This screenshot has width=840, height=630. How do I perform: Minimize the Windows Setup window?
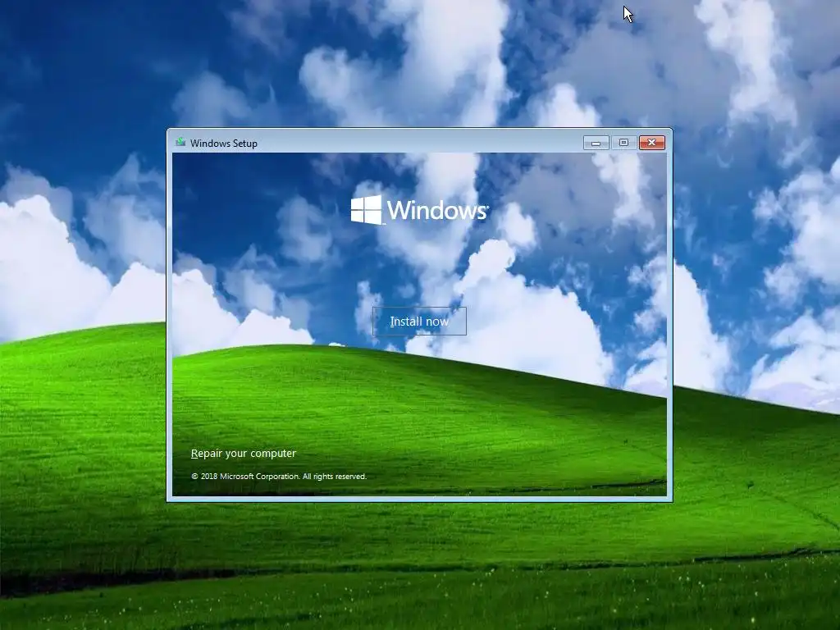click(x=596, y=143)
